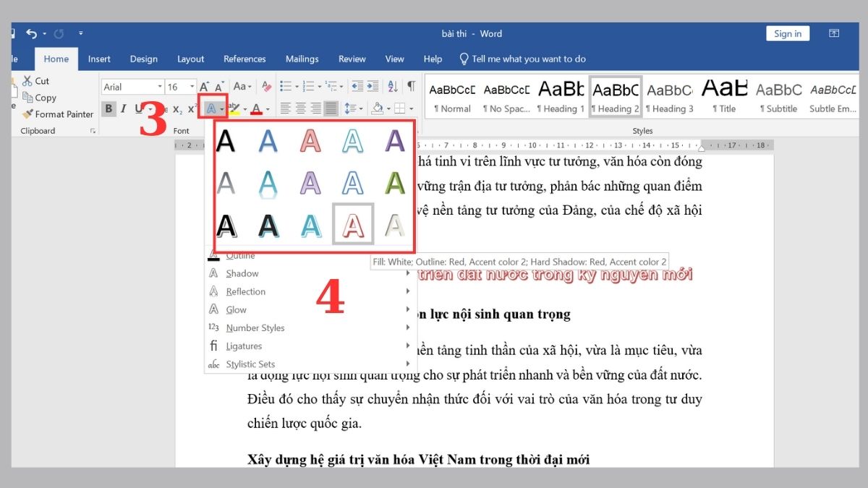Click the Sign in button

pos(788,33)
